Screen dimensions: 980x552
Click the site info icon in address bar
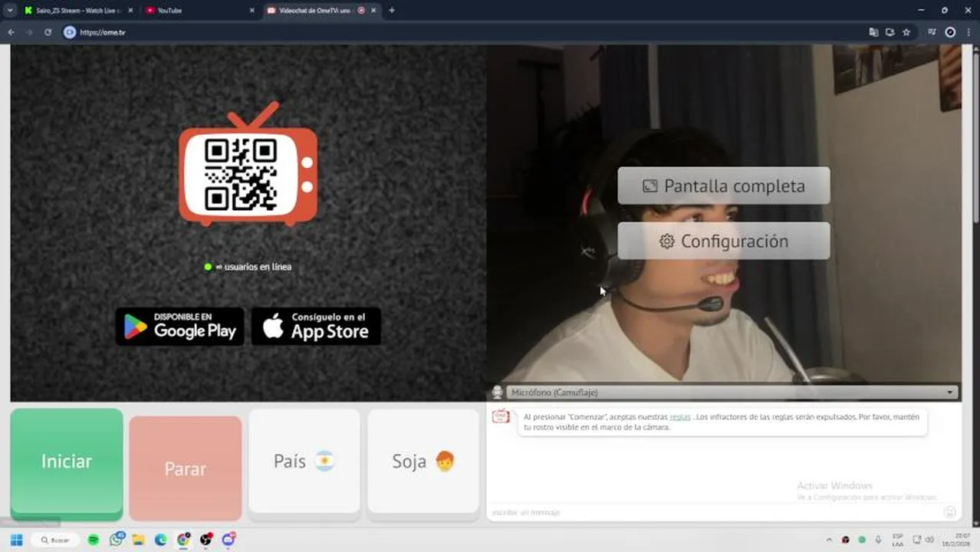click(70, 32)
